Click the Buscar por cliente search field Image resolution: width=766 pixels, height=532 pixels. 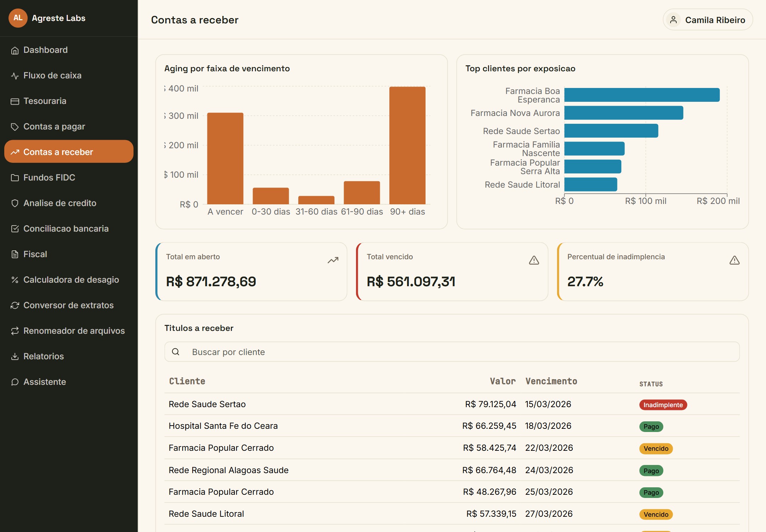(x=452, y=352)
